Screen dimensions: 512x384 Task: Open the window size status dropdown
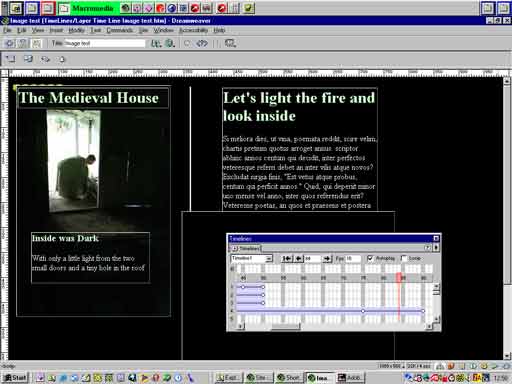click(x=391, y=366)
